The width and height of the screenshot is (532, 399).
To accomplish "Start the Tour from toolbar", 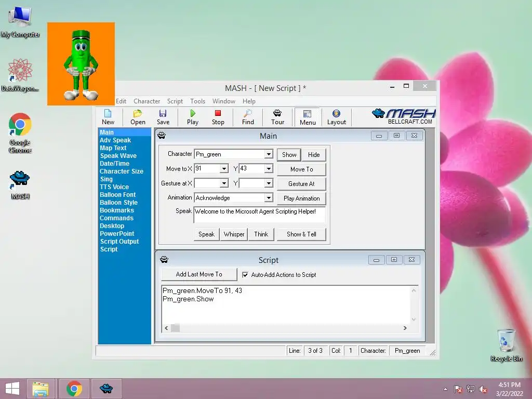I will pyautogui.click(x=277, y=117).
